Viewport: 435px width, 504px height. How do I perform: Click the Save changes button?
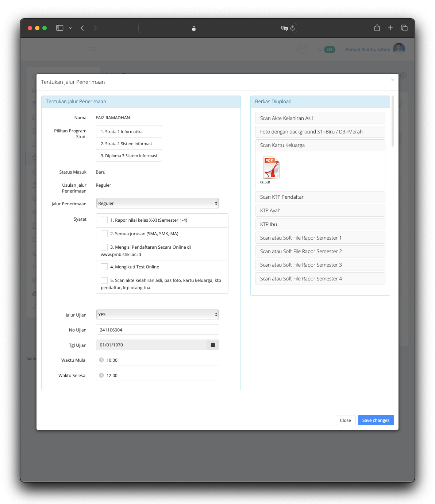(376, 420)
